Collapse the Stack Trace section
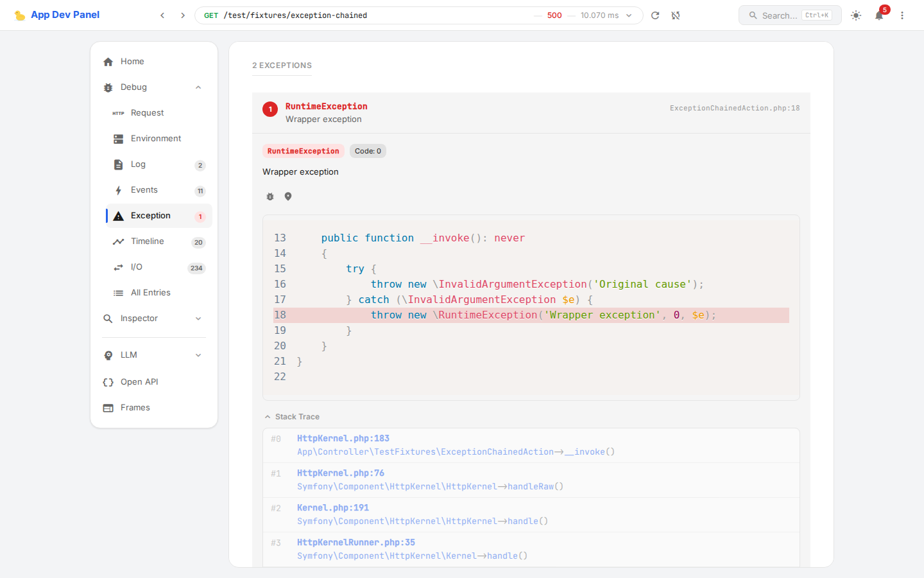This screenshot has height=578, width=924. pos(292,417)
